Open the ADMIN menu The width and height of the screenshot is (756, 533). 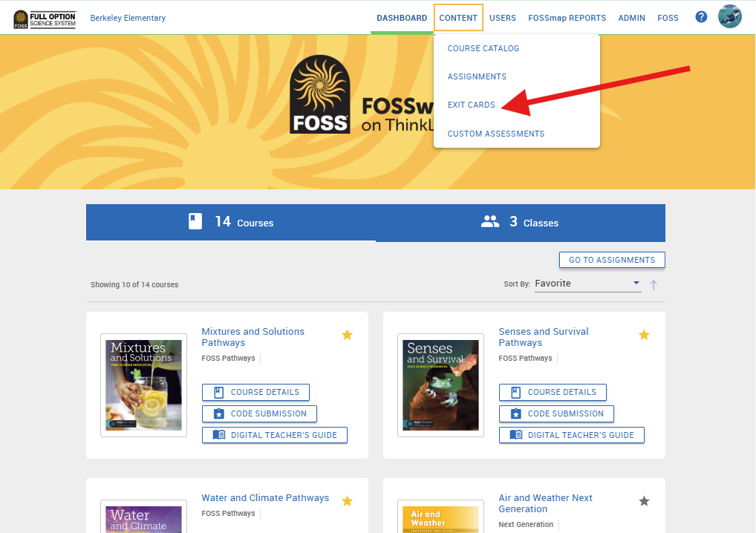coord(631,18)
